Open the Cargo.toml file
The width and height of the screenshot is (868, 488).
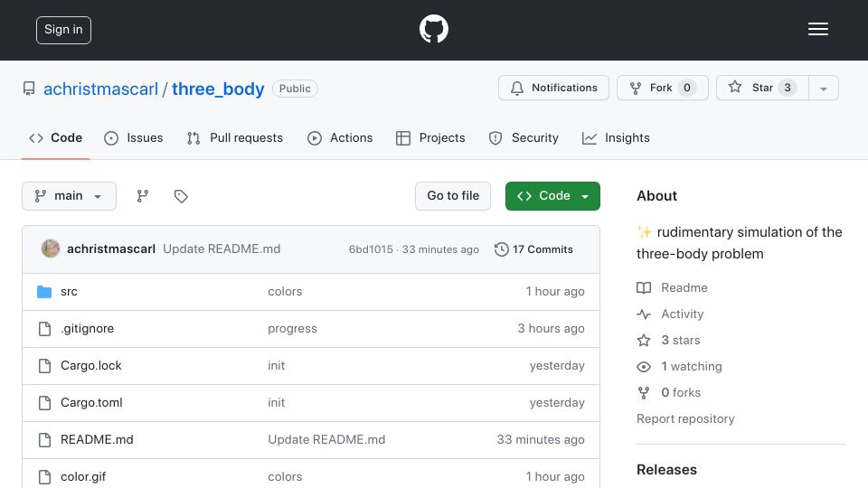point(91,403)
